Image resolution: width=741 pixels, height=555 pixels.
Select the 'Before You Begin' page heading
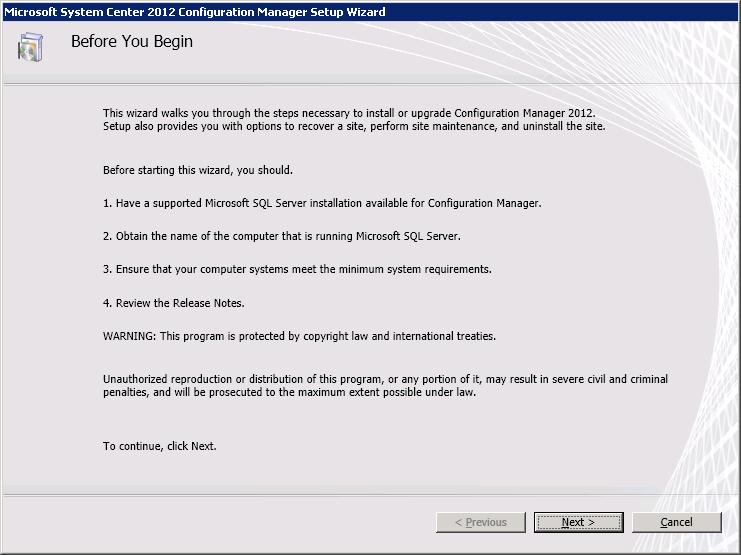coord(132,42)
